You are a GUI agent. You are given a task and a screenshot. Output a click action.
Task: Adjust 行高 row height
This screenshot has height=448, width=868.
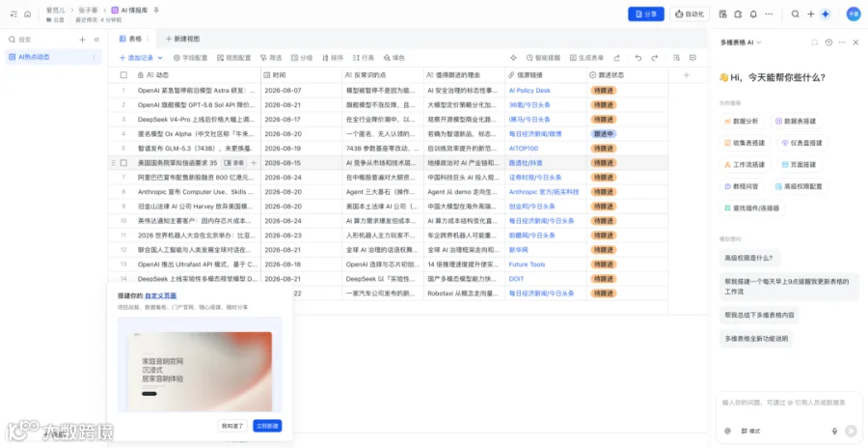[x=364, y=58]
